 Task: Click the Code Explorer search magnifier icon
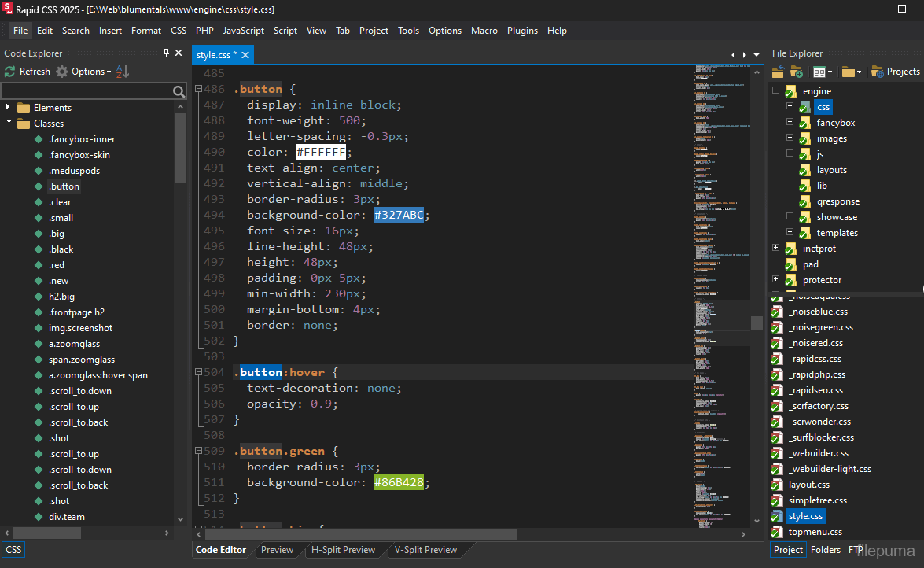[179, 92]
